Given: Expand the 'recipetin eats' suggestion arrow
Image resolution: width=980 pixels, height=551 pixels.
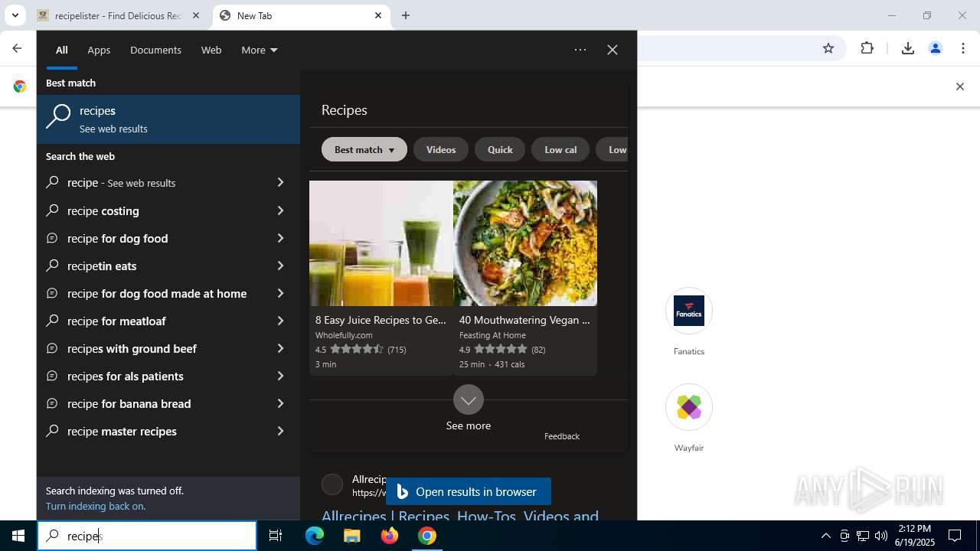Looking at the screenshot, I should coord(280,266).
